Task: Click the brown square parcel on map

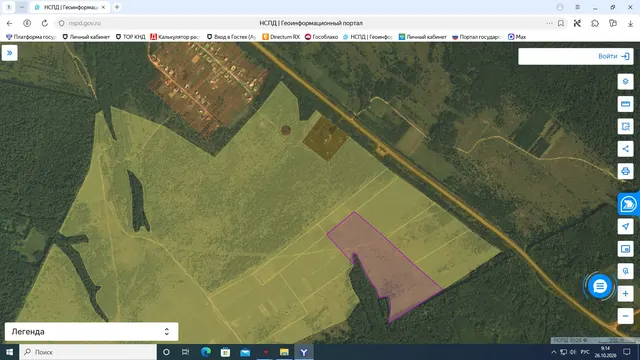Action: pos(325,138)
